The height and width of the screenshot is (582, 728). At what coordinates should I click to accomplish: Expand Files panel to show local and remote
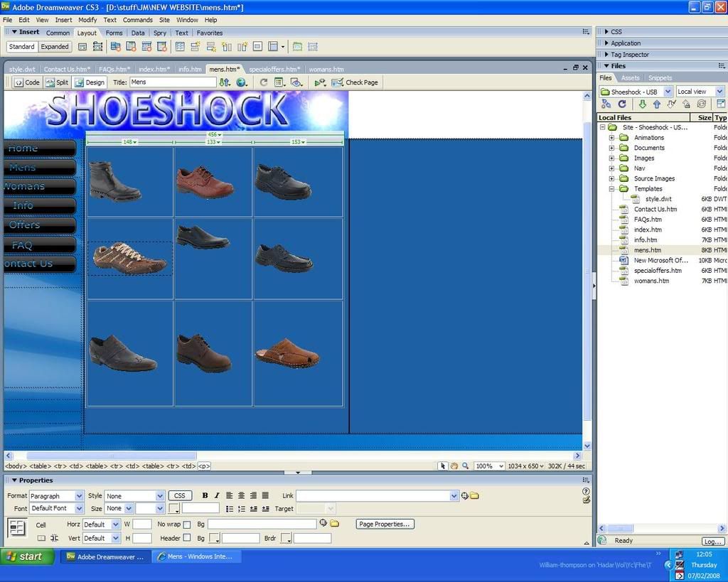point(721,104)
